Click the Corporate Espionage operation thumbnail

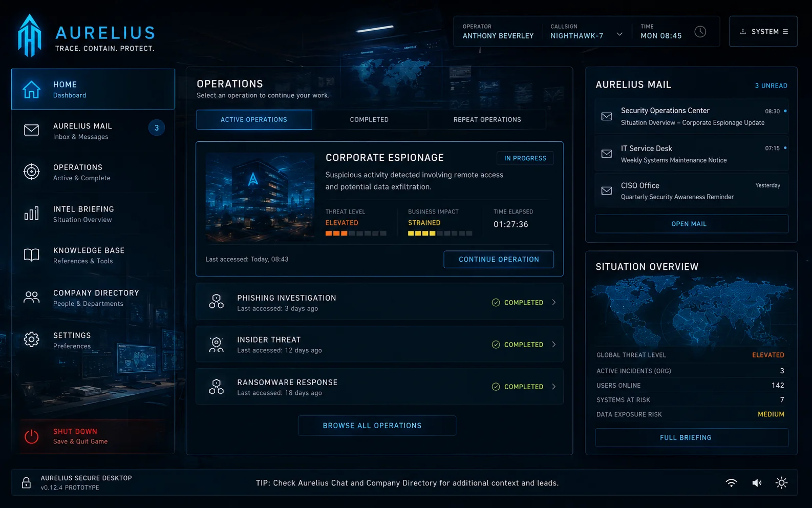pos(260,197)
